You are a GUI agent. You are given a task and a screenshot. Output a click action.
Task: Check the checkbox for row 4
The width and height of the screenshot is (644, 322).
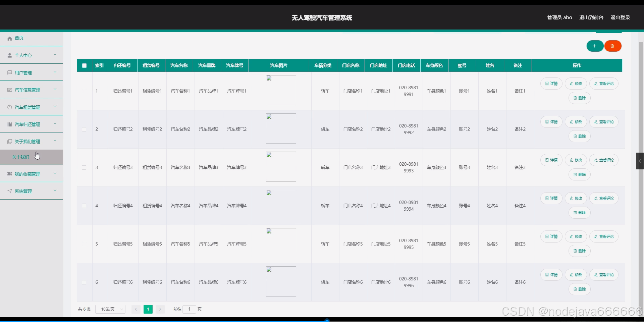(84, 206)
